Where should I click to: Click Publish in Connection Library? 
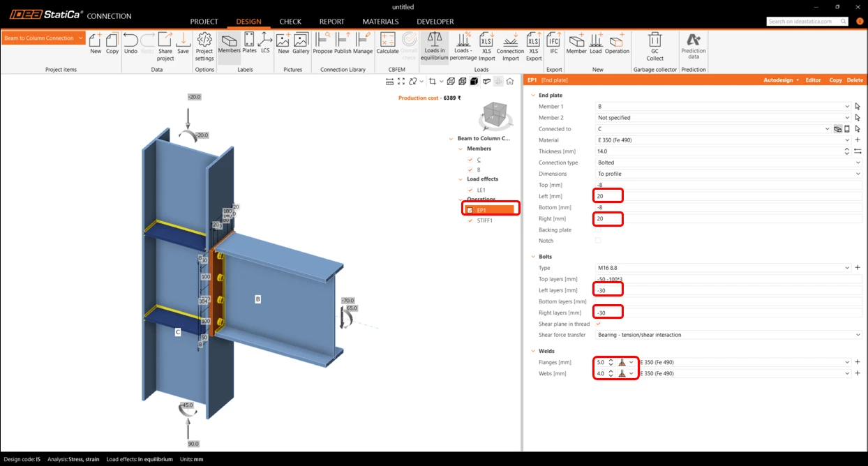(x=343, y=43)
